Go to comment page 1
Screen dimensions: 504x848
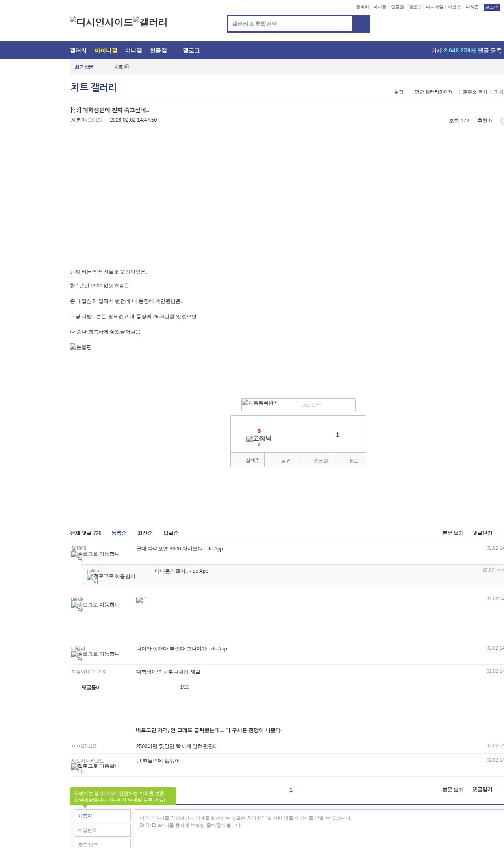pyautogui.click(x=291, y=790)
